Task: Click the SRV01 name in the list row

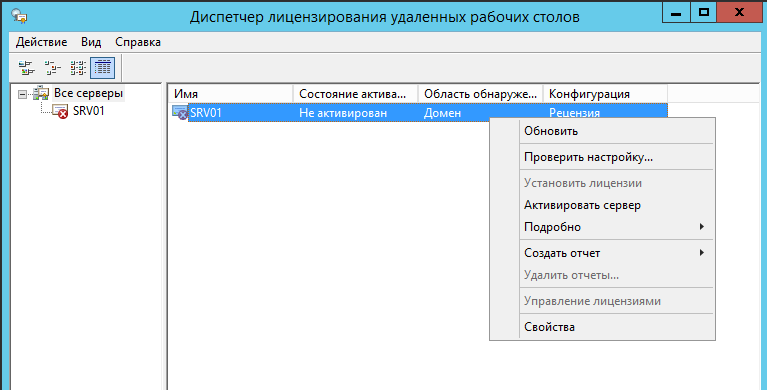Action: coord(206,113)
